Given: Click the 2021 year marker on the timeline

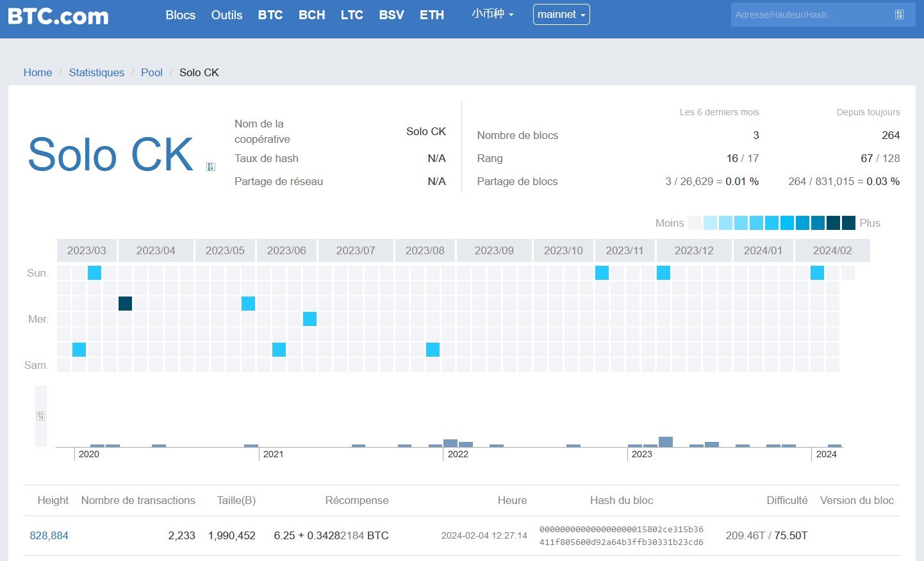Looking at the screenshot, I should [274, 454].
